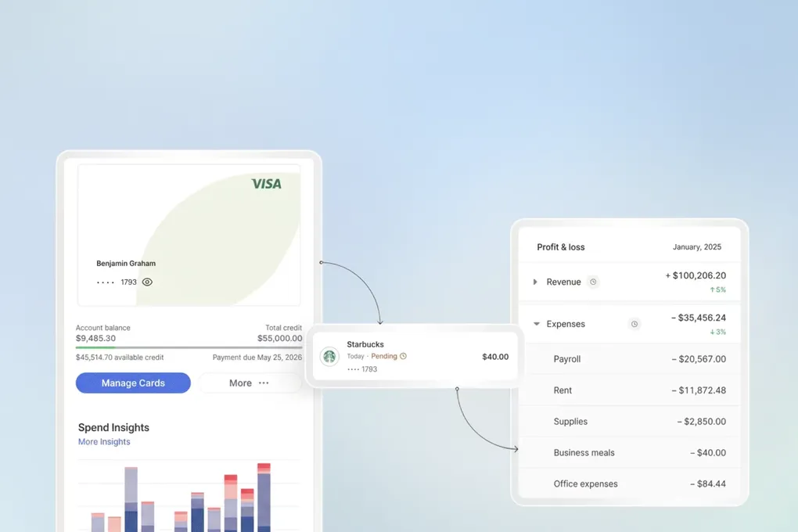The image size is (798, 532).
Task: Select the Business meals row
Action: click(629, 452)
